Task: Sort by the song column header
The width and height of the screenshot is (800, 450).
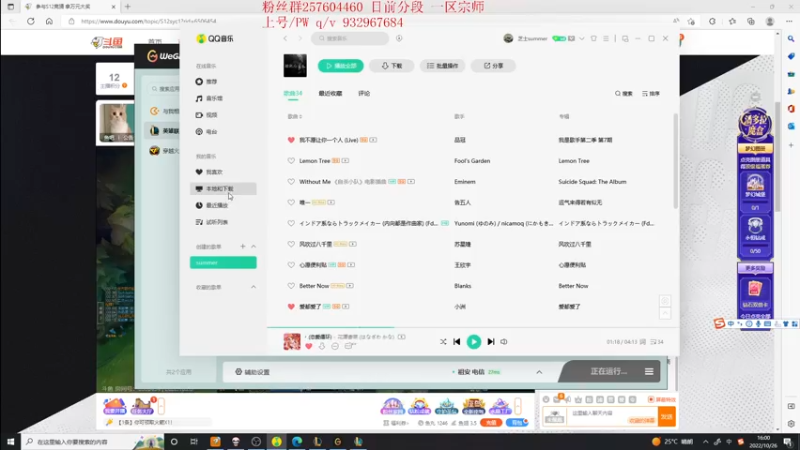Action: (x=295, y=117)
